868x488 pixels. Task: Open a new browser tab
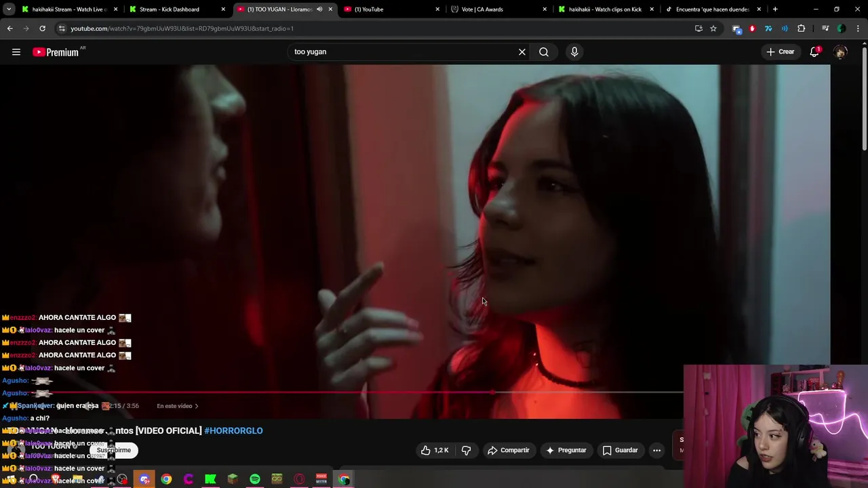click(x=775, y=9)
